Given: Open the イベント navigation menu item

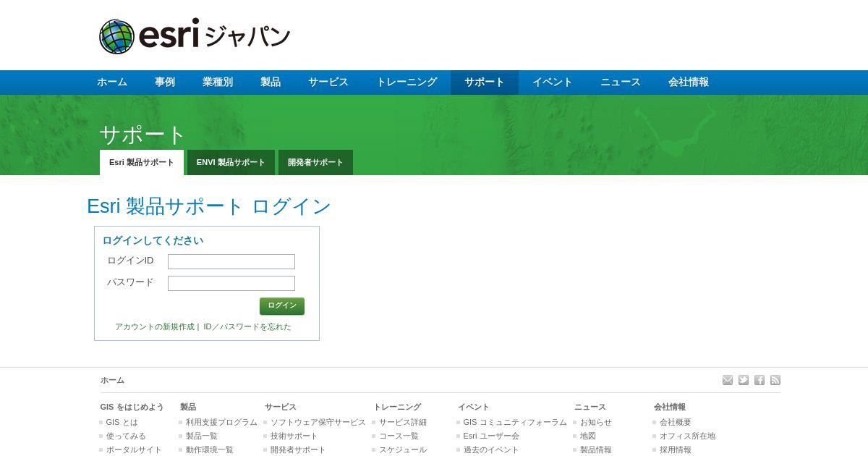Looking at the screenshot, I should coord(553,83).
